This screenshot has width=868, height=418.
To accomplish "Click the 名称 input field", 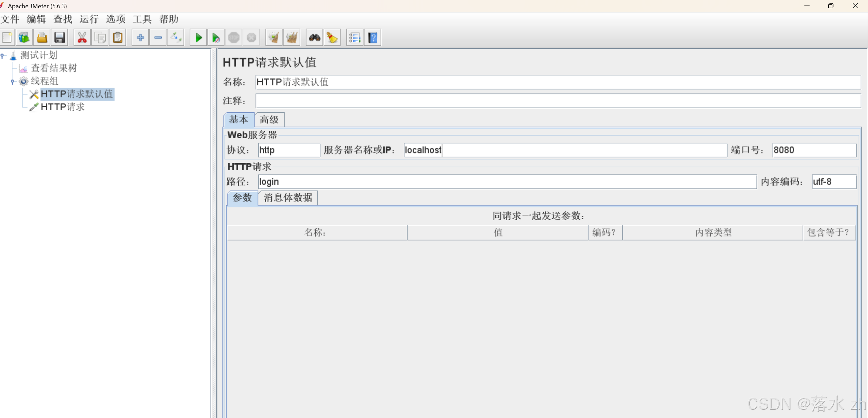I will pos(558,82).
